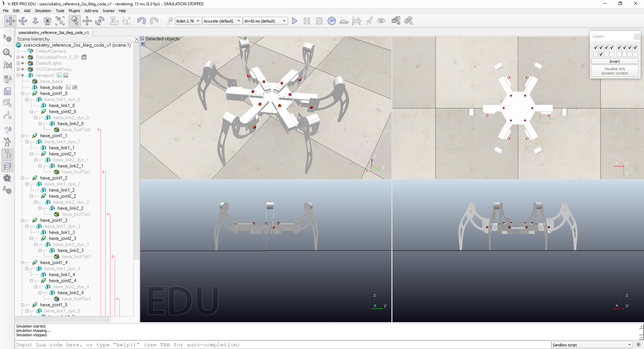Close the Layers panel
The image size is (644, 349).
click(637, 36)
